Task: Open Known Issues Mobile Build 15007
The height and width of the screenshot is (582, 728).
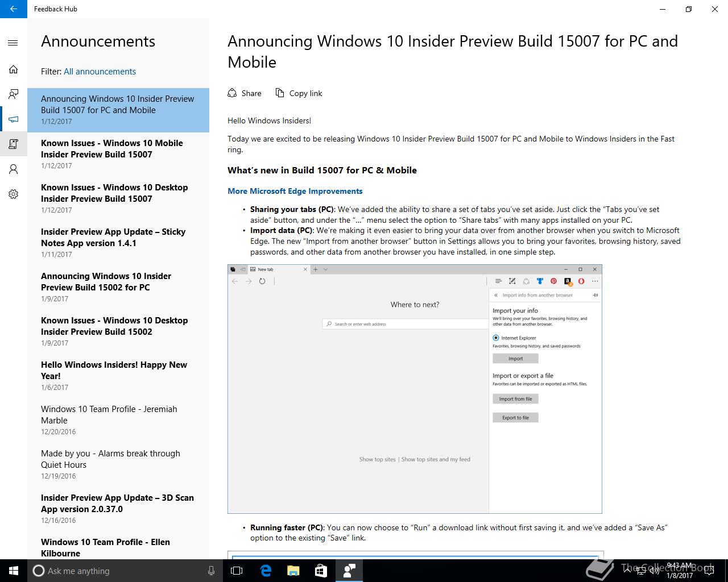Action: point(118,155)
